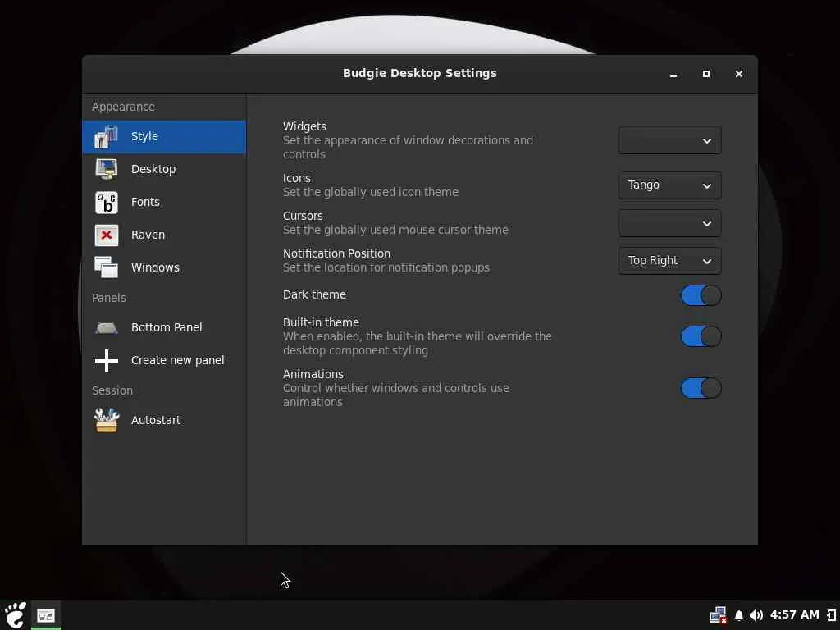Click the Autostart toolbox icon
Image resolution: width=840 pixels, height=630 pixels.
coord(106,420)
